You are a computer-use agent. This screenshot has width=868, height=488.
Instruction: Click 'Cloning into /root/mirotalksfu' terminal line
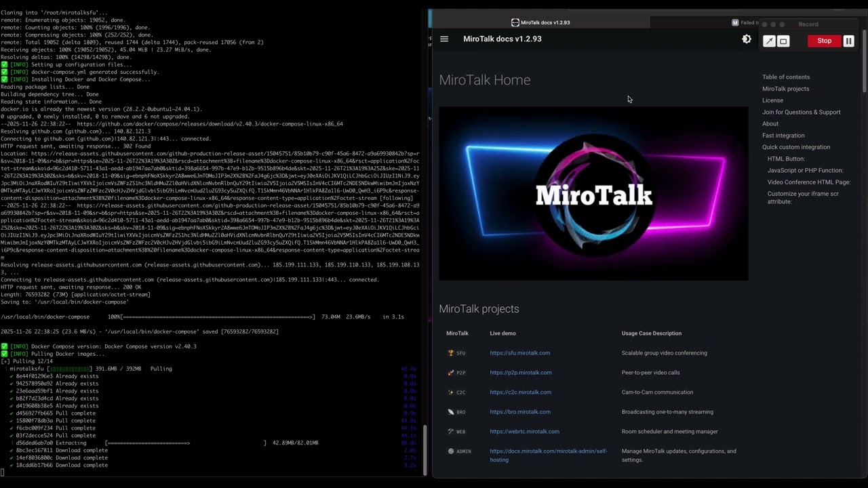54,12
